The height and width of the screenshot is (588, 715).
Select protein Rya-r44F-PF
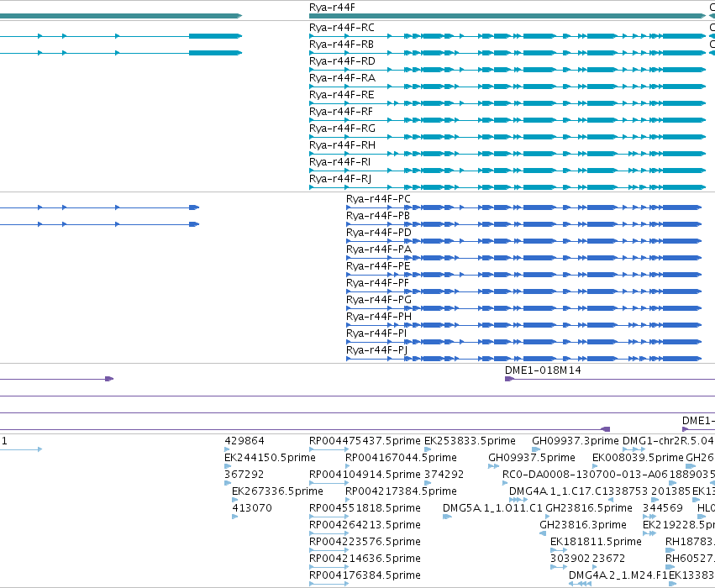(x=377, y=284)
